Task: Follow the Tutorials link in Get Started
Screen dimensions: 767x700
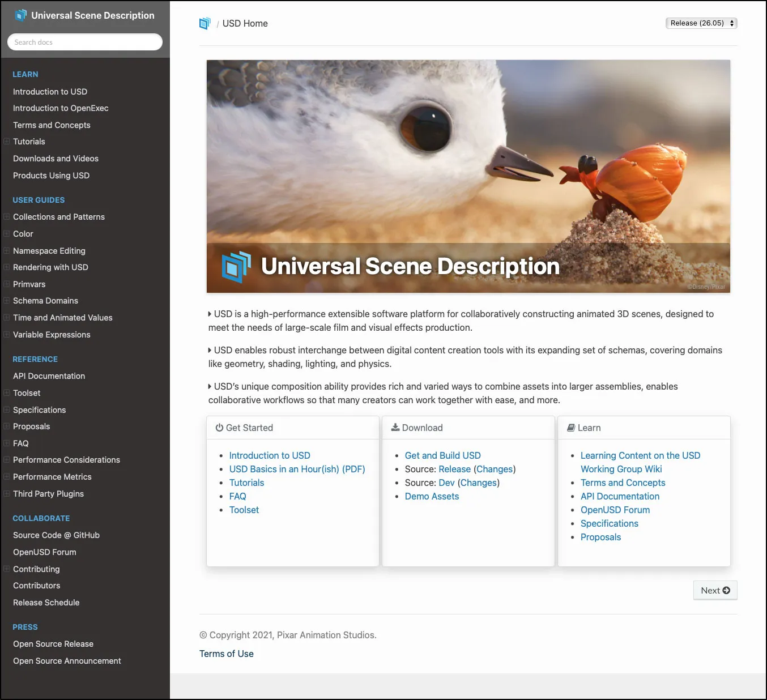Action: point(246,483)
